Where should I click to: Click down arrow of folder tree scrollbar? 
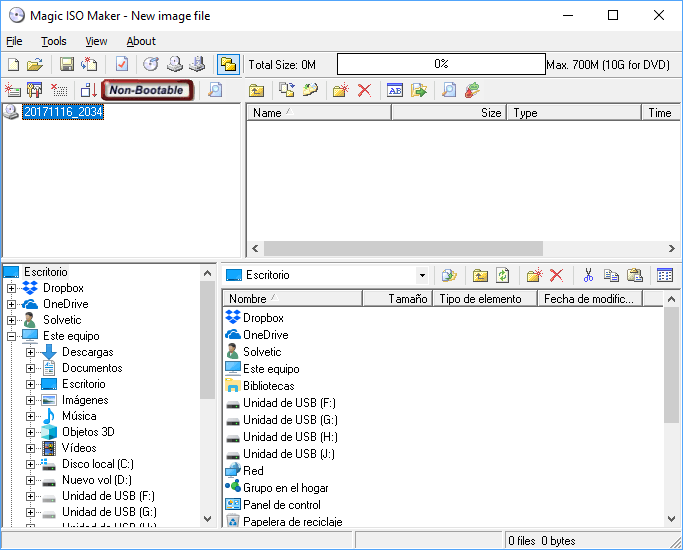[208, 519]
